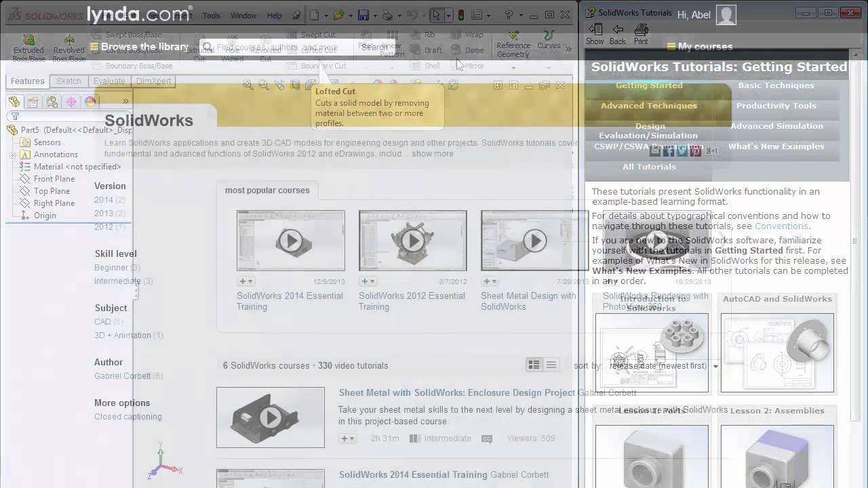Image resolution: width=868 pixels, height=488 pixels.
Task: Choose the Shell feature tool
Action: pyautogui.click(x=425, y=66)
